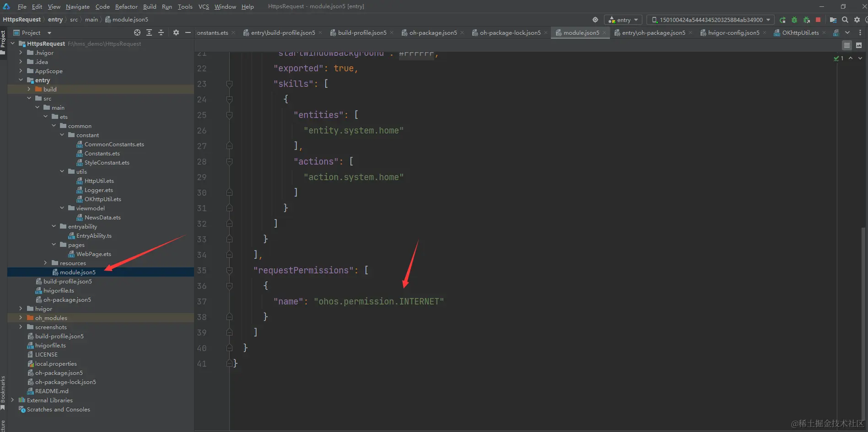Switch the editor to preview image view mode
Viewport: 868px width, 432px height.
click(859, 45)
